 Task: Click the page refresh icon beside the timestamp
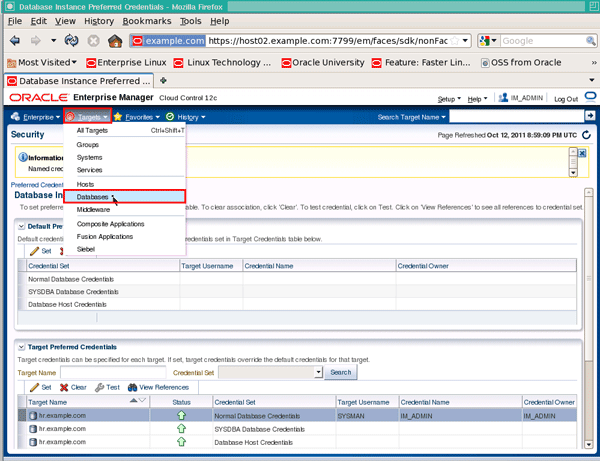pyautogui.click(x=587, y=134)
